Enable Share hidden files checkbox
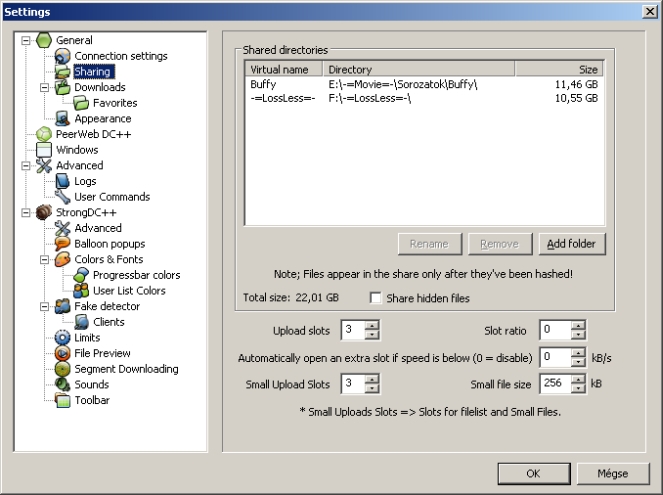This screenshot has height=495, width=663. pyautogui.click(x=376, y=298)
